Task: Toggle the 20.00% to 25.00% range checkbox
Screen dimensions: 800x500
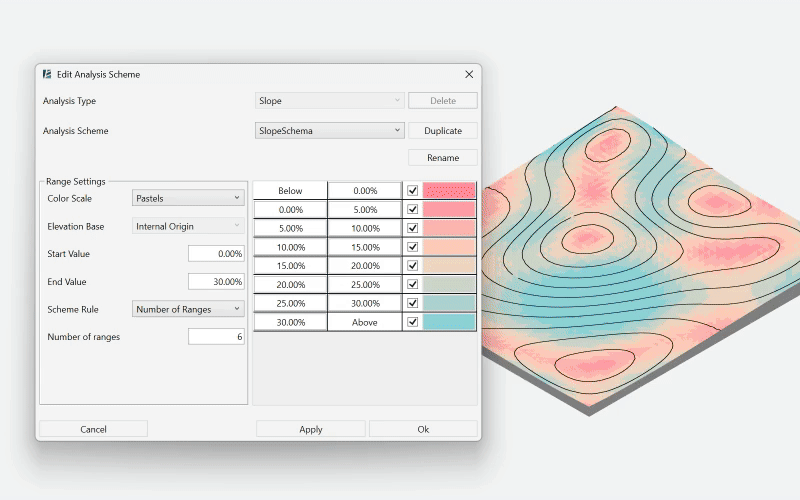Action: coord(412,285)
